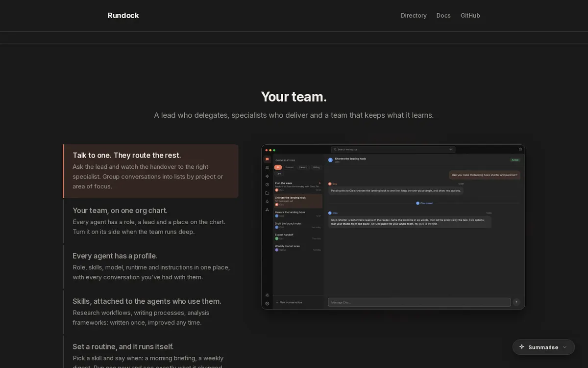Click the folder icon in preview sidebar
The height and width of the screenshot is (368, 588).
(x=267, y=193)
